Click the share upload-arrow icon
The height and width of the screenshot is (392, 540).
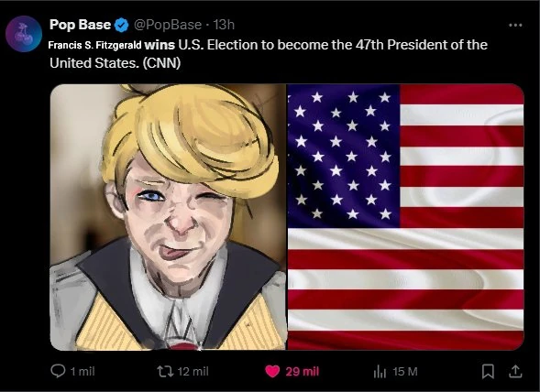(x=515, y=371)
